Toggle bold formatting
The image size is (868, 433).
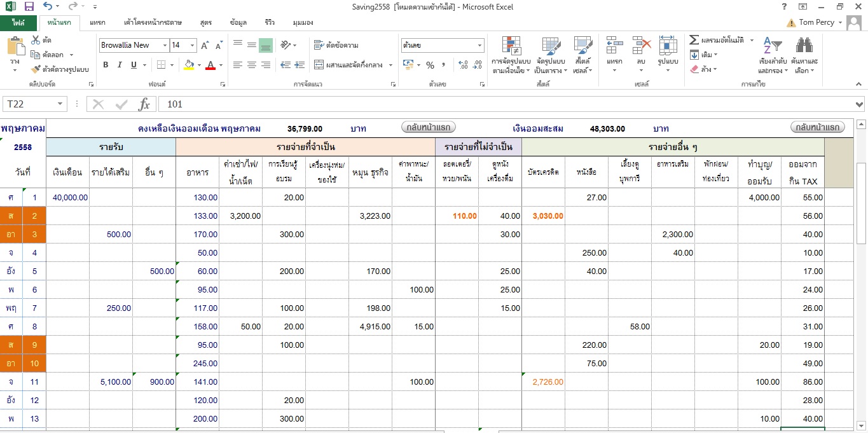coord(106,65)
